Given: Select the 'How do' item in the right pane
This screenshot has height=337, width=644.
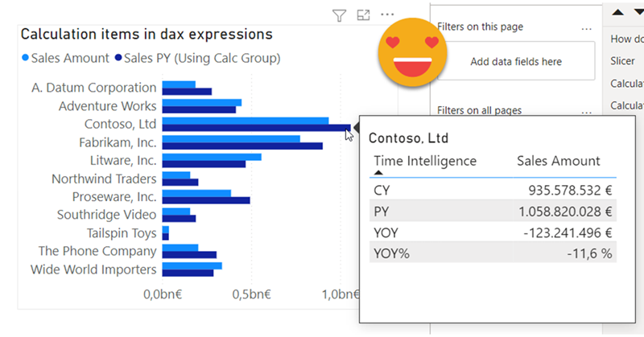Looking at the screenshot, I should 626,39.
